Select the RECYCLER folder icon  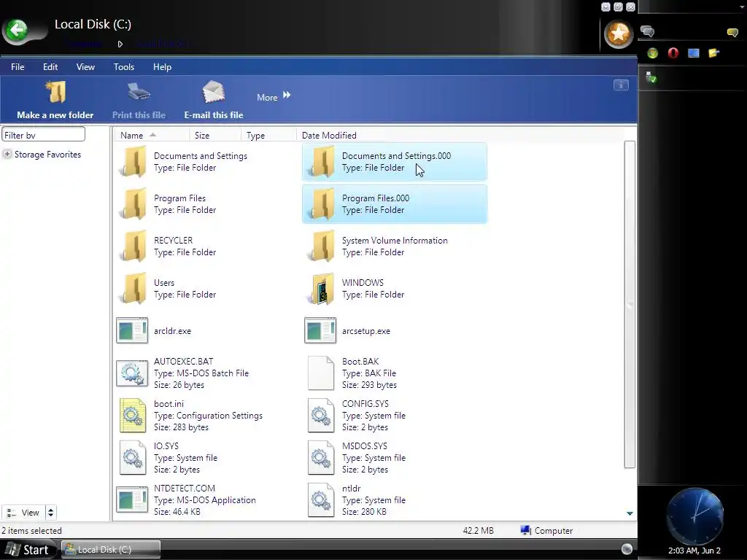(x=134, y=246)
